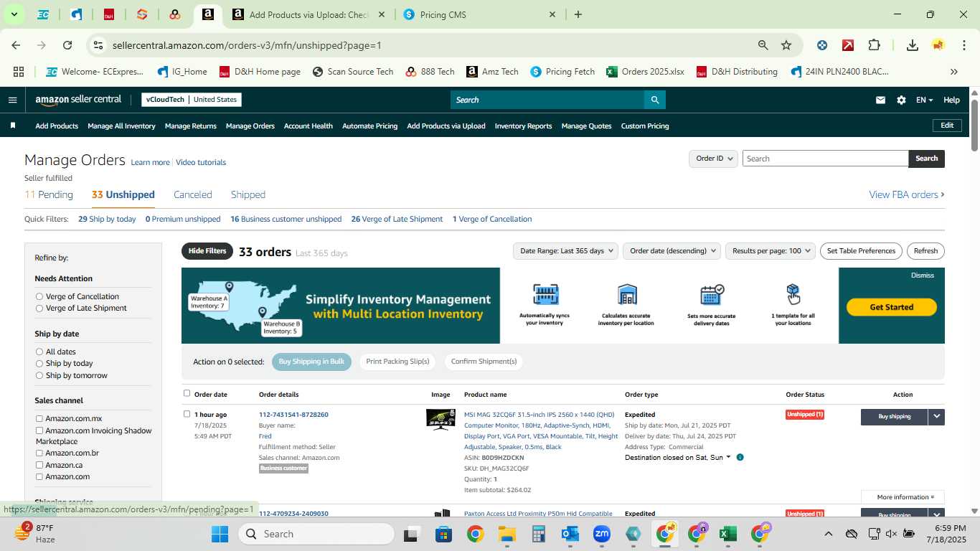Open Inventory Reports in the menu bar
The image size is (980, 551).
coord(524,126)
